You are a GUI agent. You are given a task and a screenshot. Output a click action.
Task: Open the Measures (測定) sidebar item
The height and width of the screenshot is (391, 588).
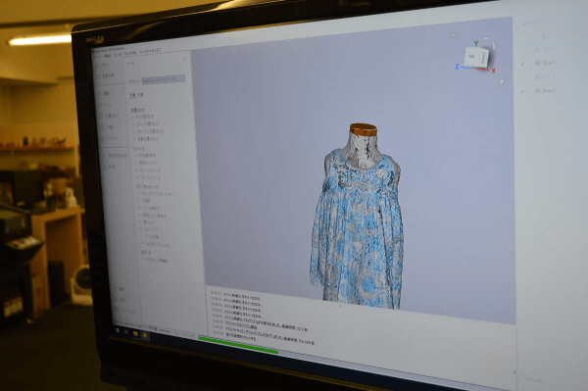coord(109,167)
